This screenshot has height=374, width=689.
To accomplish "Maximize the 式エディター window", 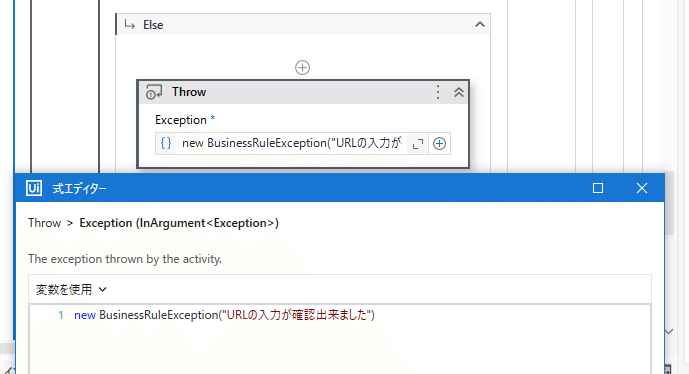I will (x=598, y=188).
